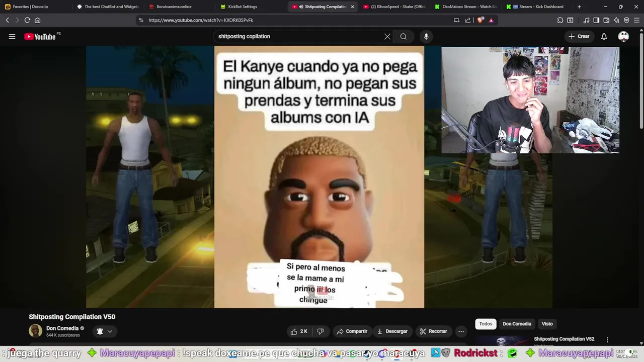Open Don Comedia channel link
Image resolution: width=644 pixels, height=362 pixels.
click(62, 328)
